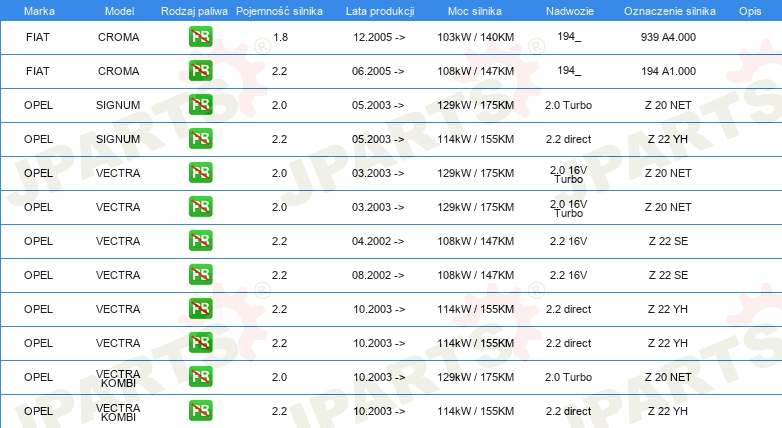Image resolution: width=782 pixels, height=428 pixels.
Task: Click 2.0 Turbo in VECTRA KOMBI row
Action: [x=569, y=377]
